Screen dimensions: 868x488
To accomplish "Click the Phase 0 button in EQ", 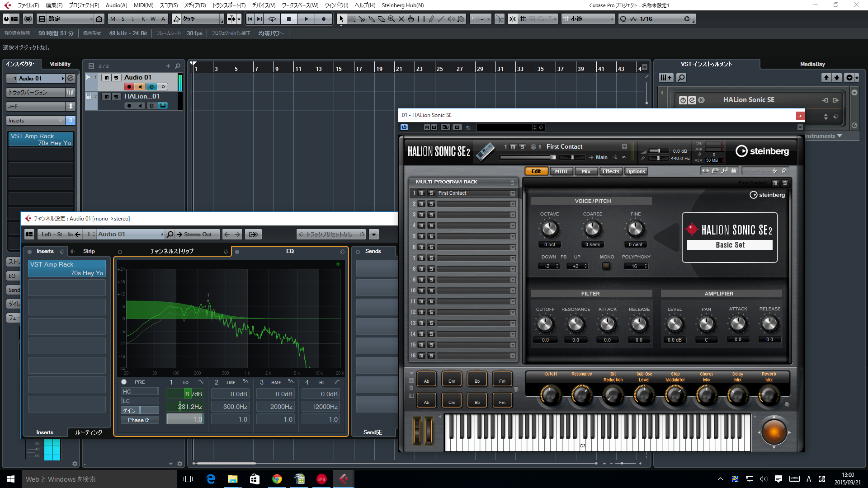I will click(x=140, y=420).
